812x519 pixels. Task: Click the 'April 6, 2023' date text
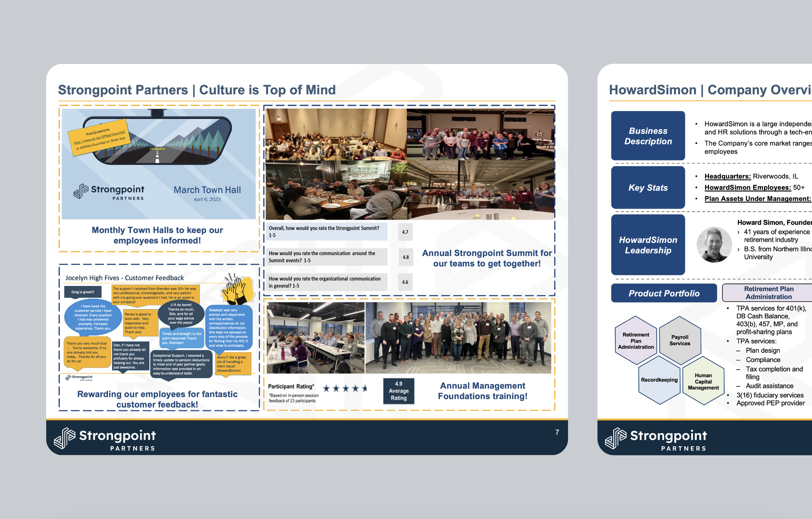coord(207,199)
